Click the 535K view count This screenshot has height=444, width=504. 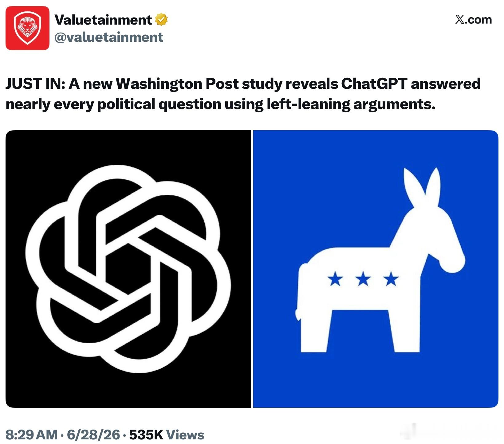tap(146, 435)
